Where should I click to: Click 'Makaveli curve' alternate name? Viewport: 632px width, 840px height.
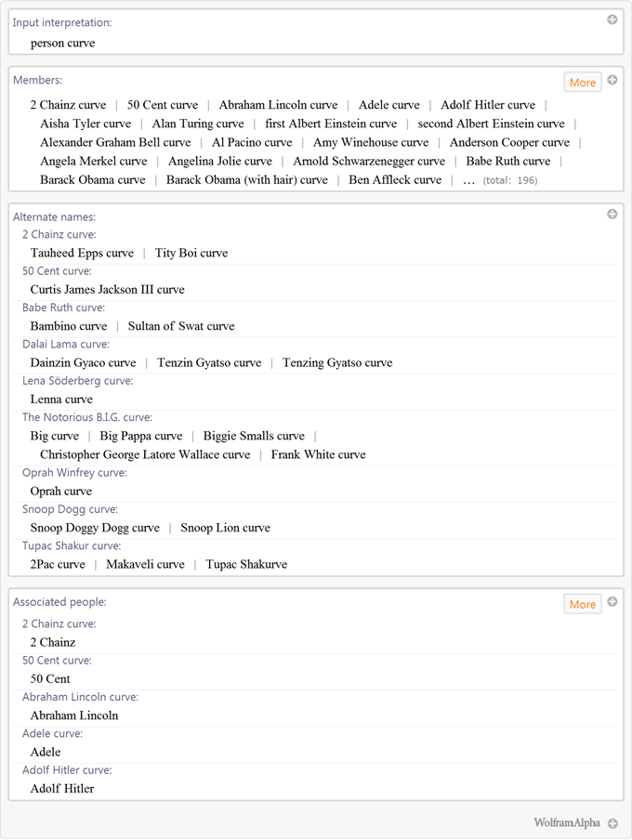coord(145,565)
